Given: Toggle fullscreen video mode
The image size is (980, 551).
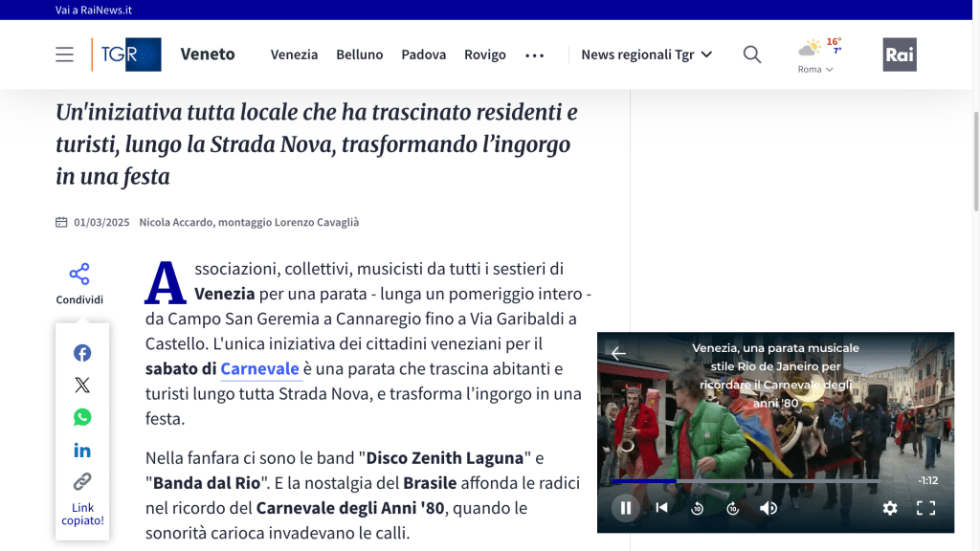Looking at the screenshot, I should [x=925, y=508].
